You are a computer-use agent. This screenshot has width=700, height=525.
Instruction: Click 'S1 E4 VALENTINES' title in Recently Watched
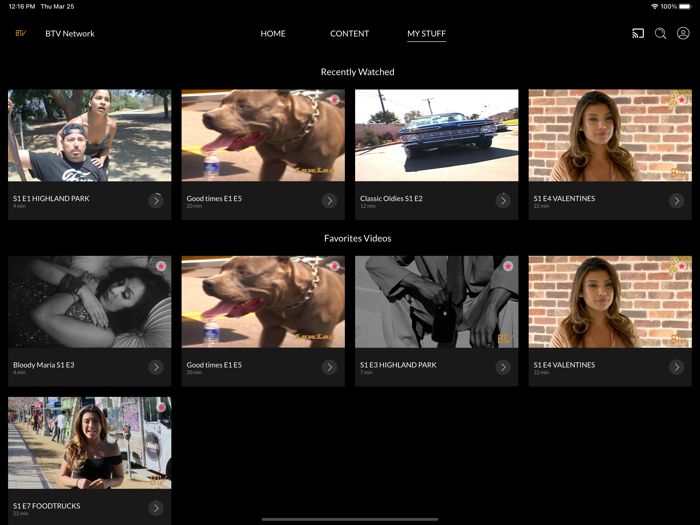[x=564, y=198]
